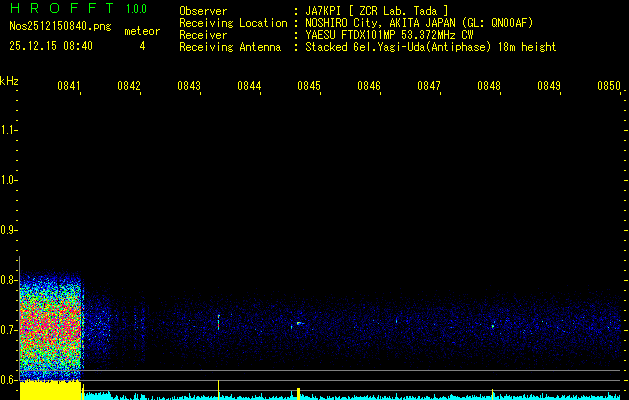Click the 1.0 kHz frequency axis label
Screen dimensions: 629x400
click(9, 180)
